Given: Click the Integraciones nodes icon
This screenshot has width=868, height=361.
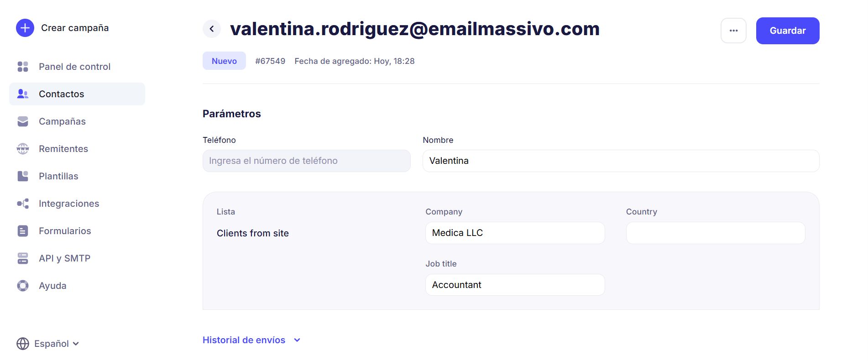Looking at the screenshot, I should [23, 204].
